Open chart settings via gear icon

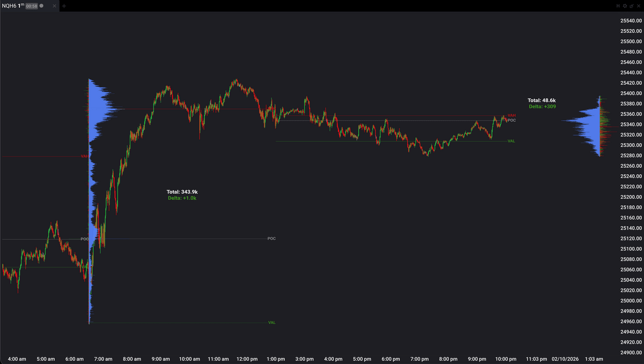(x=625, y=6)
